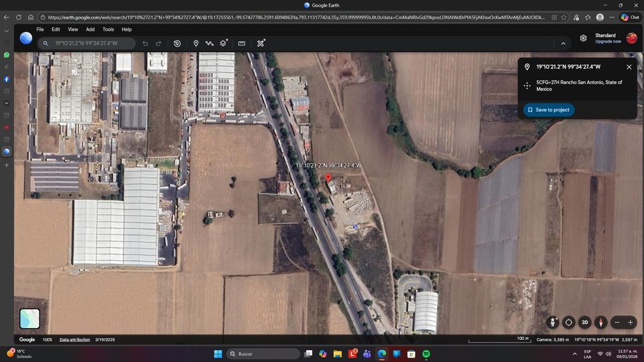Click the historical imagery clock icon
The image size is (644, 362).
coord(177,43)
